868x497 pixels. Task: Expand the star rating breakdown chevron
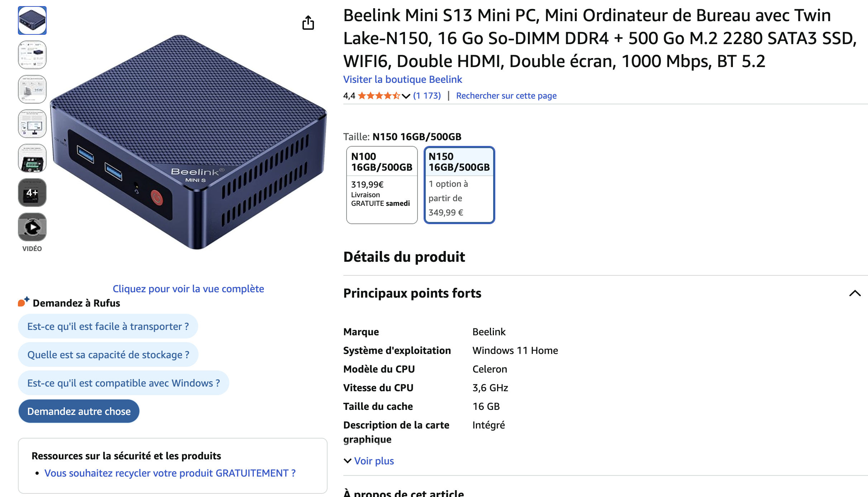[405, 96]
